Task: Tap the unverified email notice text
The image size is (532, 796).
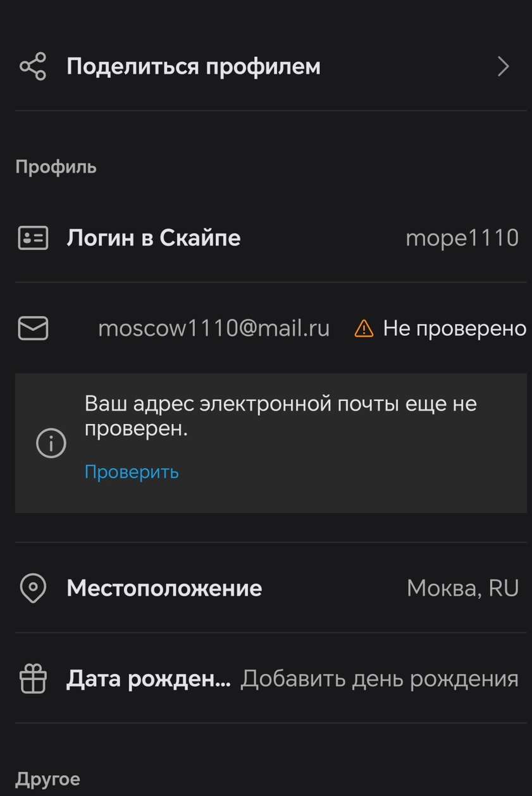Action: (280, 416)
